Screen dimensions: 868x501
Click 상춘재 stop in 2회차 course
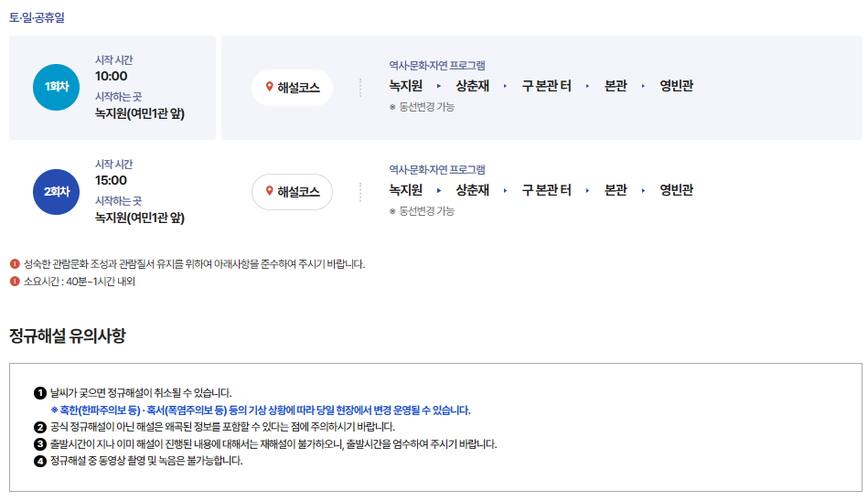click(x=472, y=190)
